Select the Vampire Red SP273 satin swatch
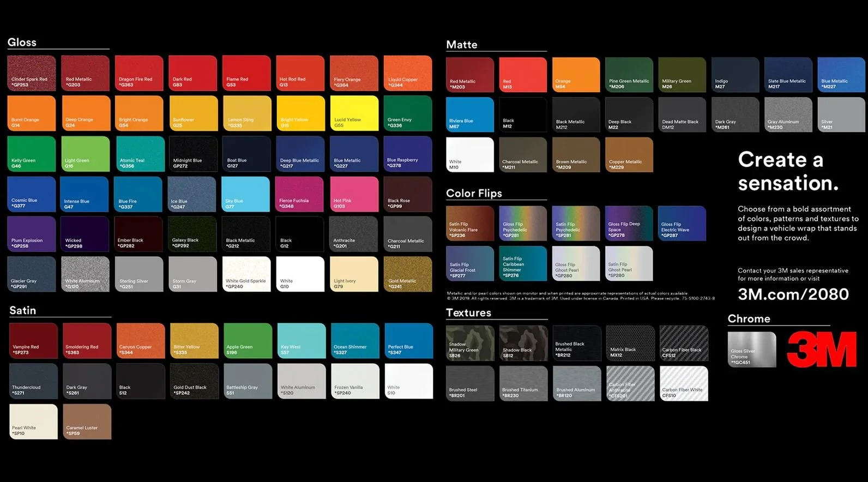 point(33,341)
